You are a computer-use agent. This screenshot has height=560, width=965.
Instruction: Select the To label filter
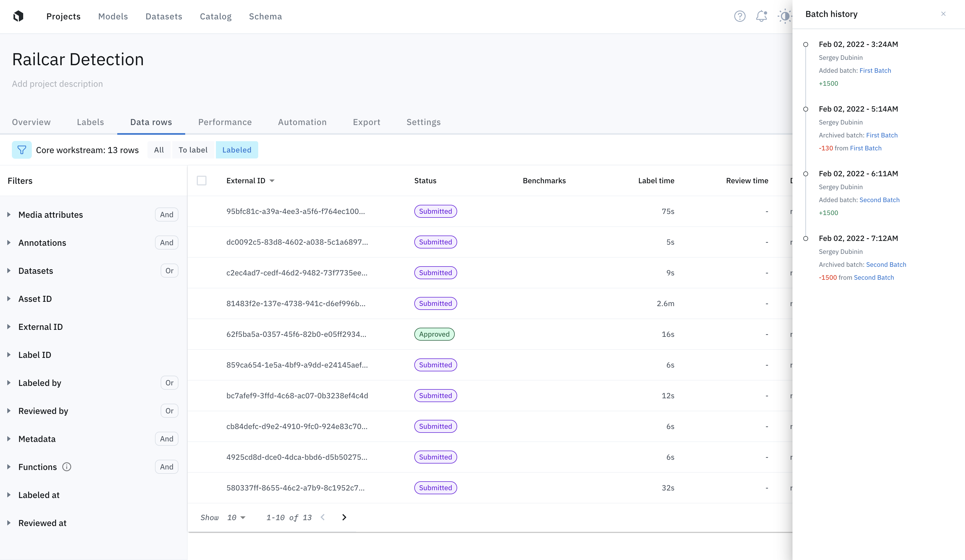[193, 150]
